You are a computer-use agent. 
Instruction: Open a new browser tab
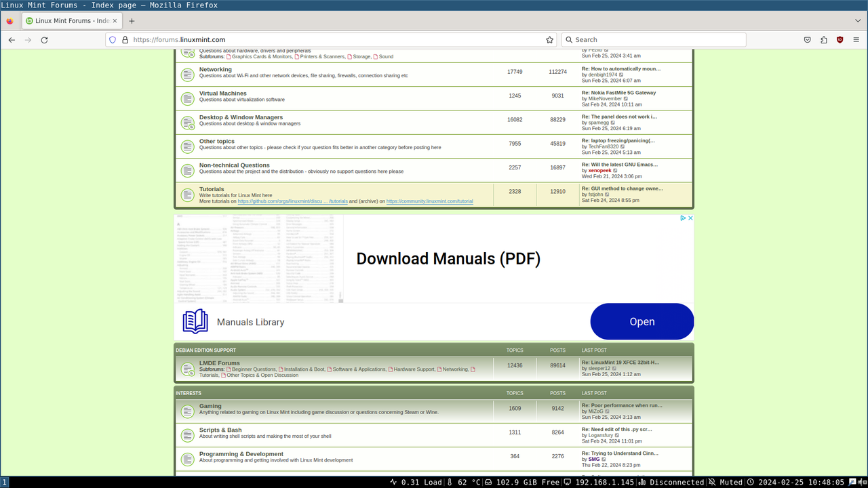coord(132,21)
